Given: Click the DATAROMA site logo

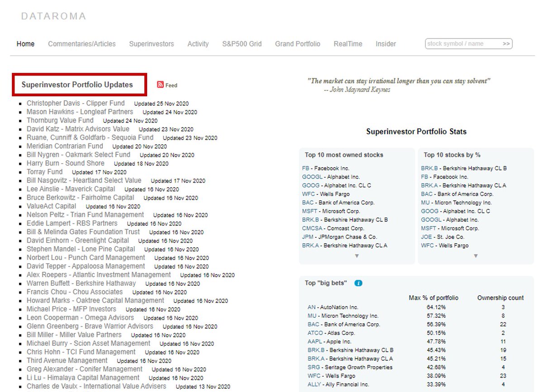Looking at the screenshot, I should point(53,16).
